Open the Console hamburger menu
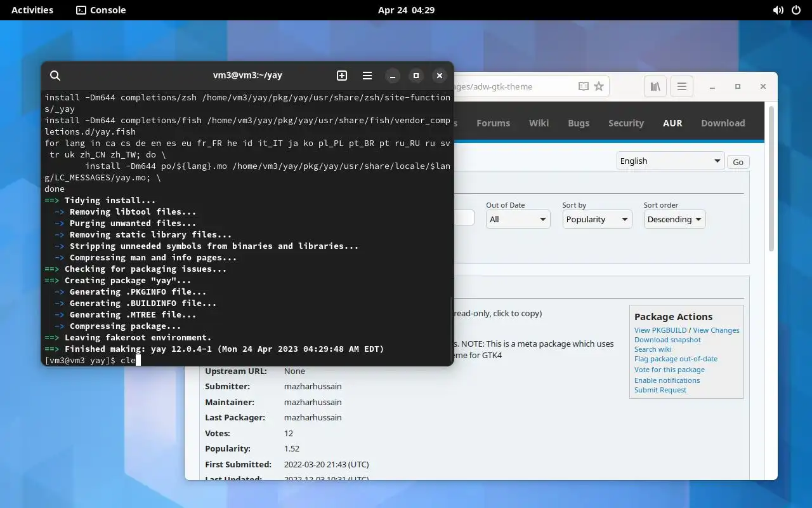This screenshot has height=508, width=812. tap(367, 76)
